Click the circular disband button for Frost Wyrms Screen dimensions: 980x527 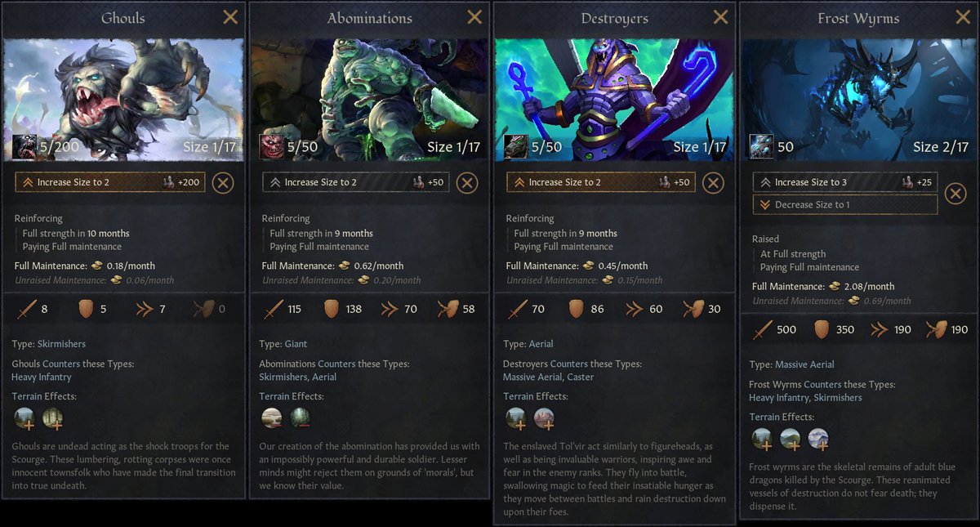pyautogui.click(x=955, y=194)
